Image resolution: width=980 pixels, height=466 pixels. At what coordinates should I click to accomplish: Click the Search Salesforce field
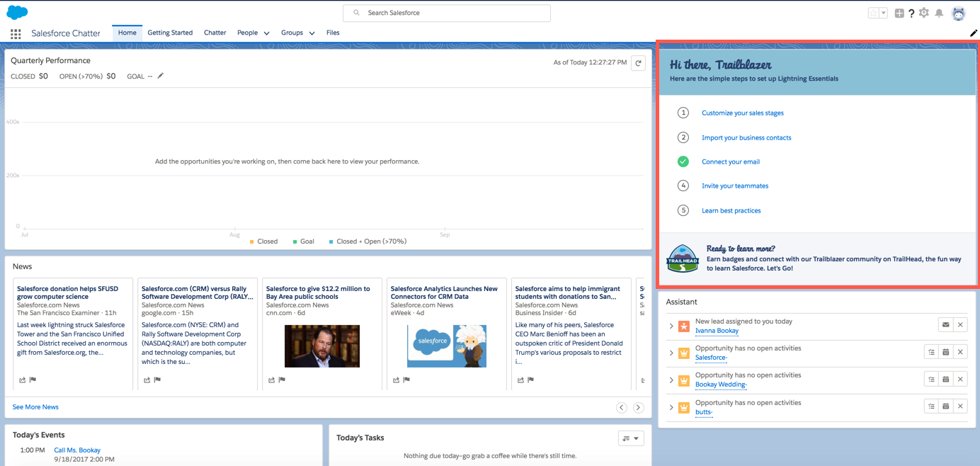pos(447,13)
